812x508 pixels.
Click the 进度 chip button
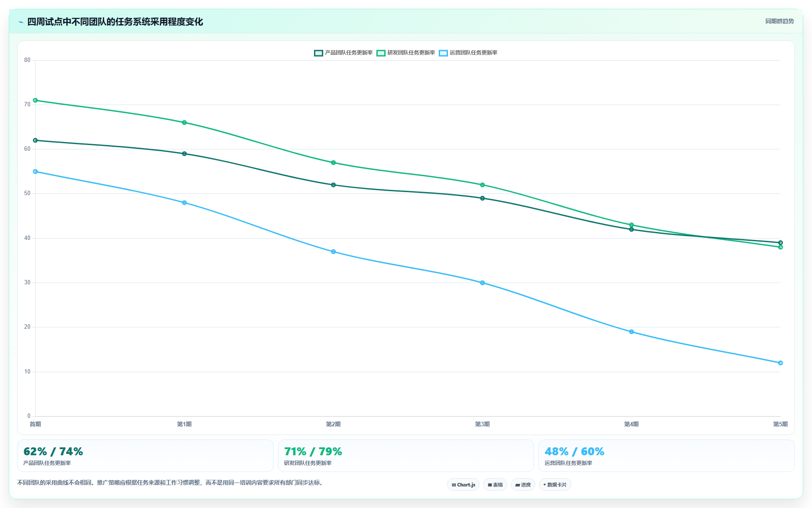pyautogui.click(x=523, y=485)
